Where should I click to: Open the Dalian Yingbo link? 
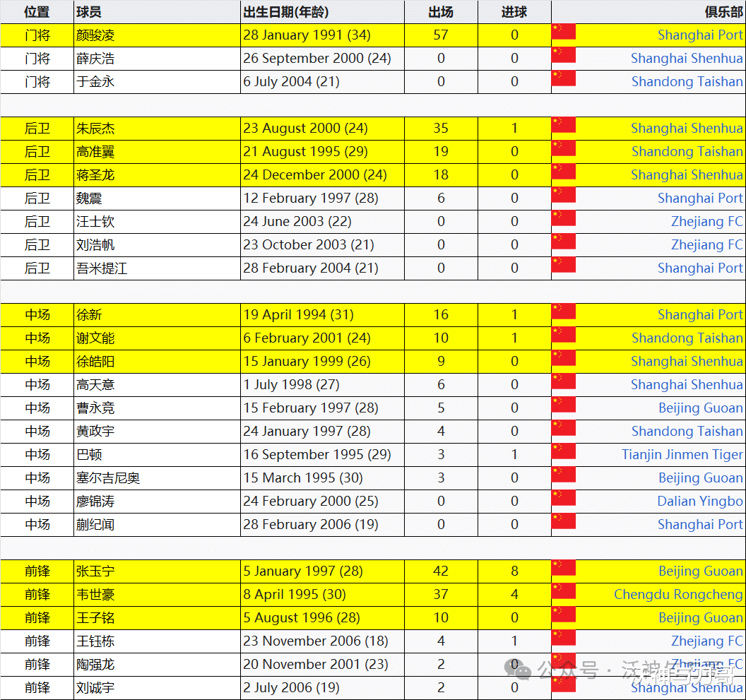[700, 502]
